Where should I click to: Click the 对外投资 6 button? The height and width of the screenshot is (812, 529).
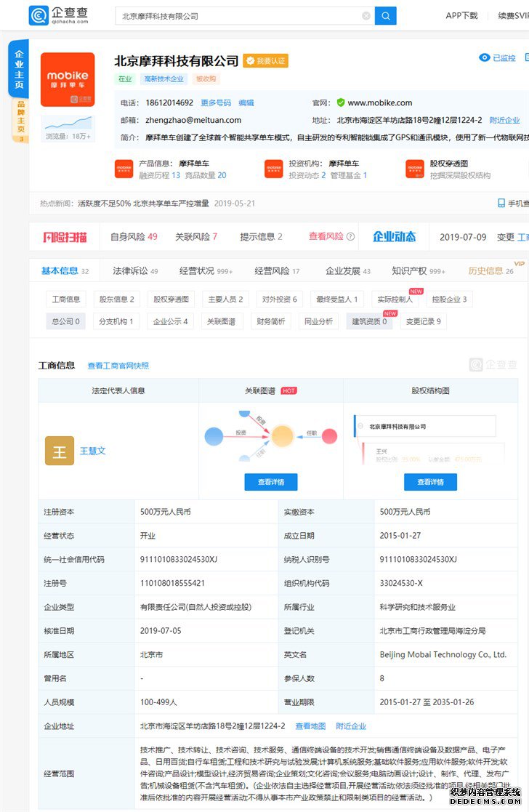[280, 300]
